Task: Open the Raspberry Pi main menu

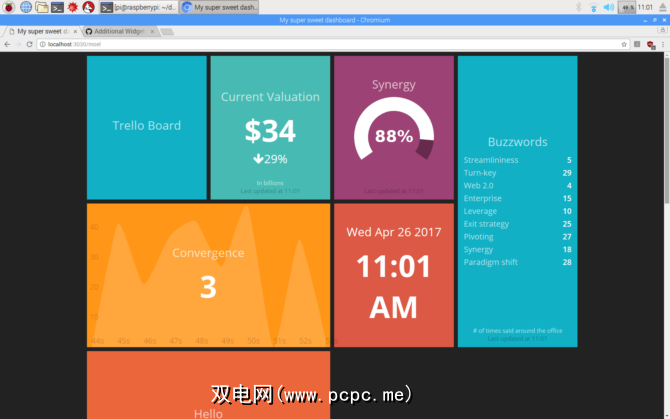Action: click(9, 7)
